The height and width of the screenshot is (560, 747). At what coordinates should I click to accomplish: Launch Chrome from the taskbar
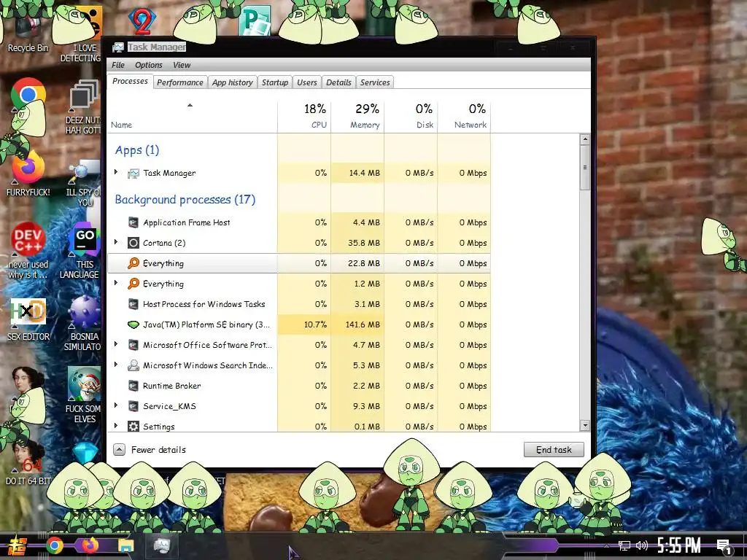click(x=54, y=545)
